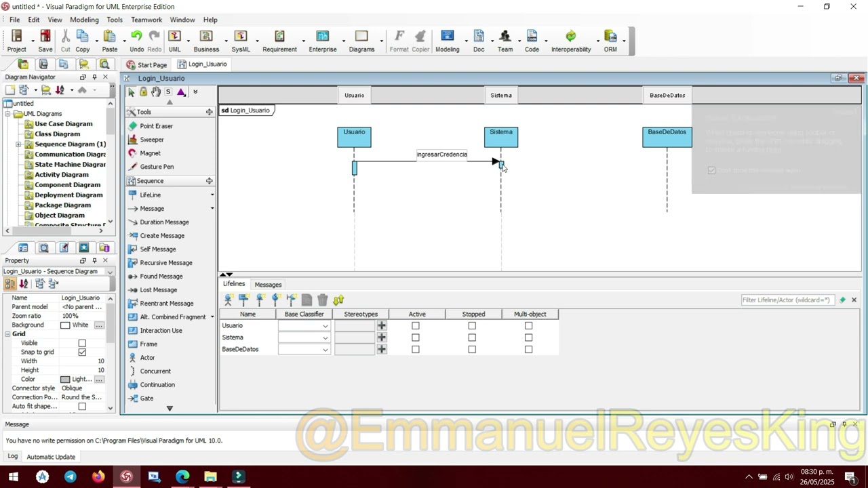Viewport: 868px width, 488px height.
Task: Click the Interoperability toolbar icon
Action: point(571,41)
